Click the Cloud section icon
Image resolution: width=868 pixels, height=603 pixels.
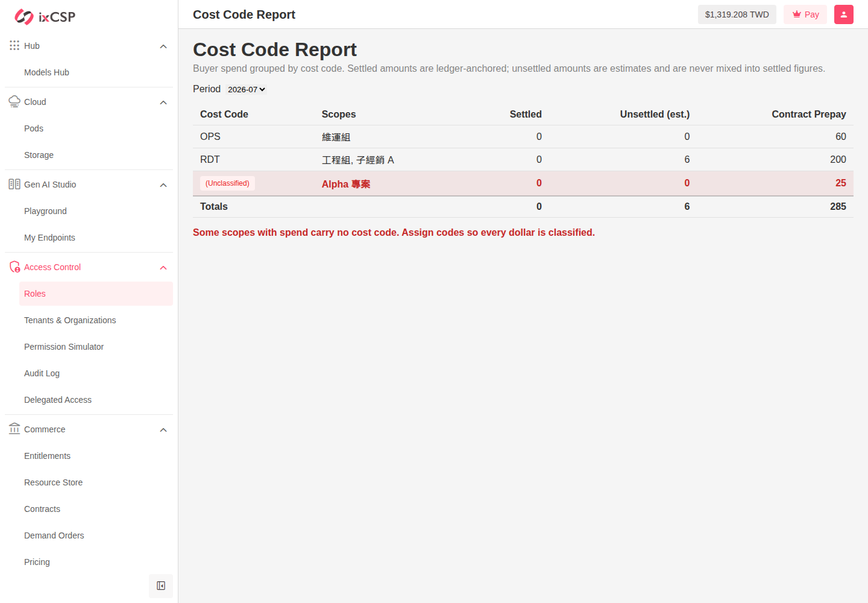[14, 101]
